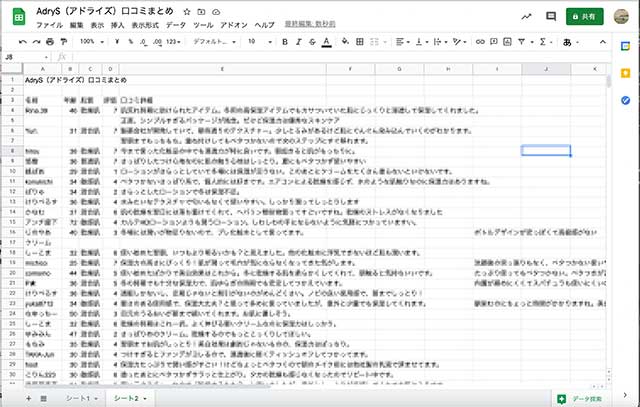
Task: Open text wrapping dropdown
Action: (x=440, y=42)
